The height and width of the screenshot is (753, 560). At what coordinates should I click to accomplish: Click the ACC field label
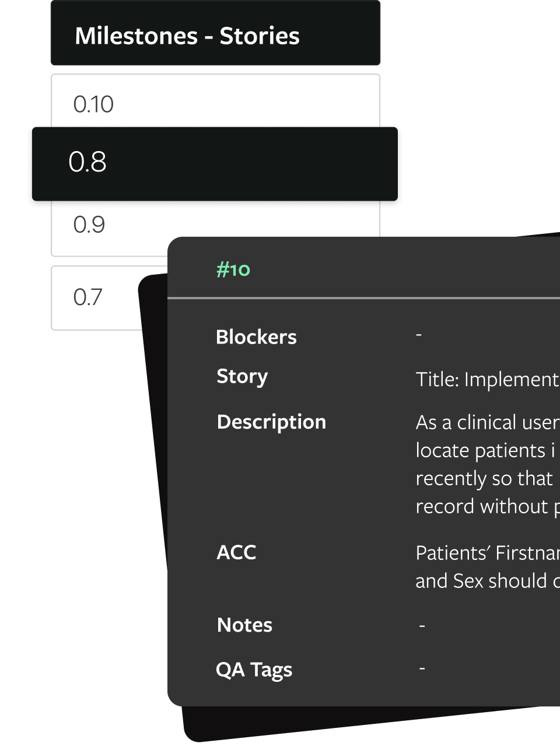(236, 552)
